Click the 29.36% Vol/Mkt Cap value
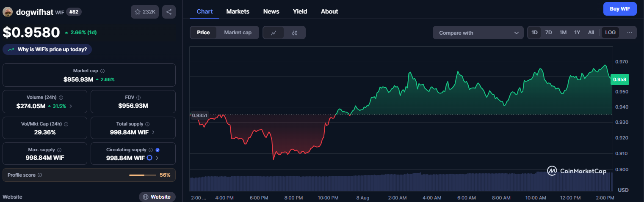This screenshot has width=644, height=202. (45, 132)
